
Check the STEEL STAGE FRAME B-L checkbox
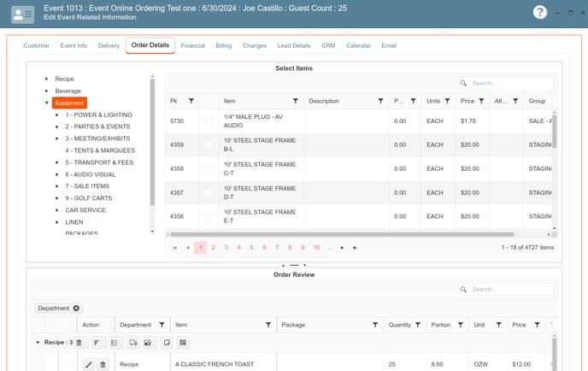209,144
